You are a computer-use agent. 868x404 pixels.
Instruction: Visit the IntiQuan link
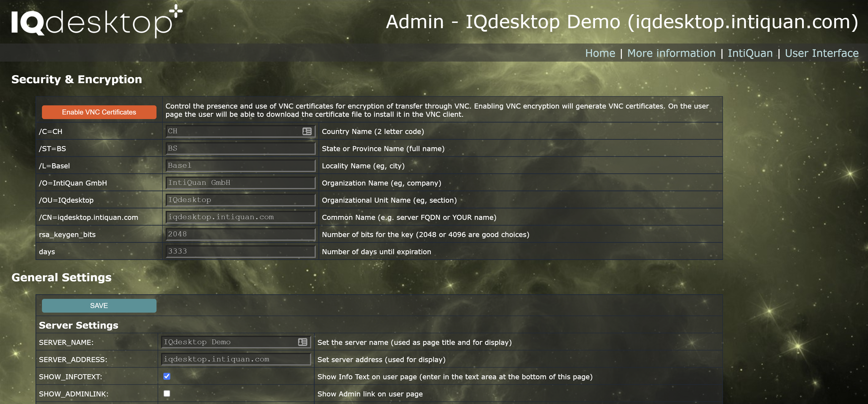(x=750, y=53)
